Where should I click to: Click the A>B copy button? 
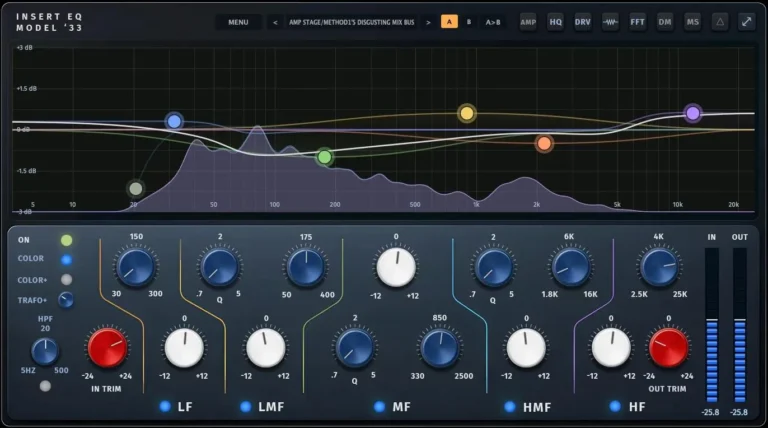(493, 22)
